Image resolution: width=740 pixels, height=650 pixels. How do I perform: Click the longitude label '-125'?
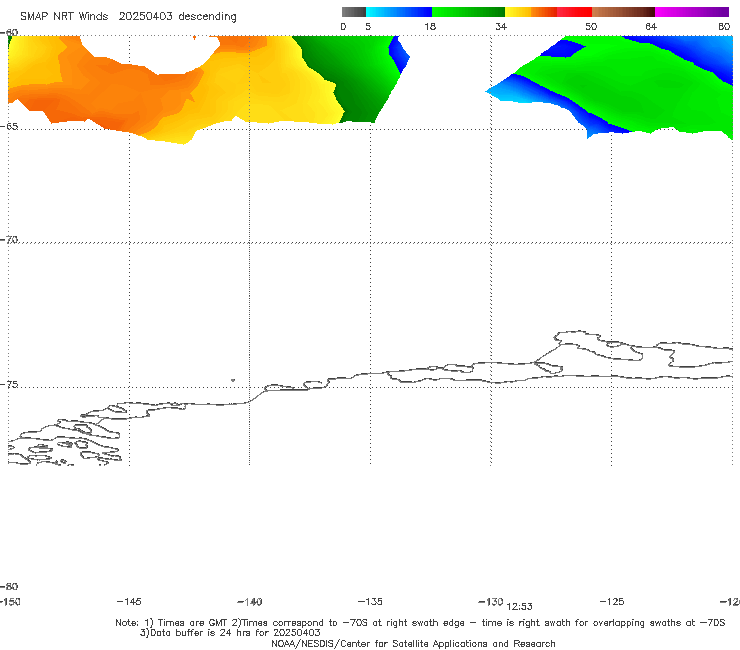point(612,602)
